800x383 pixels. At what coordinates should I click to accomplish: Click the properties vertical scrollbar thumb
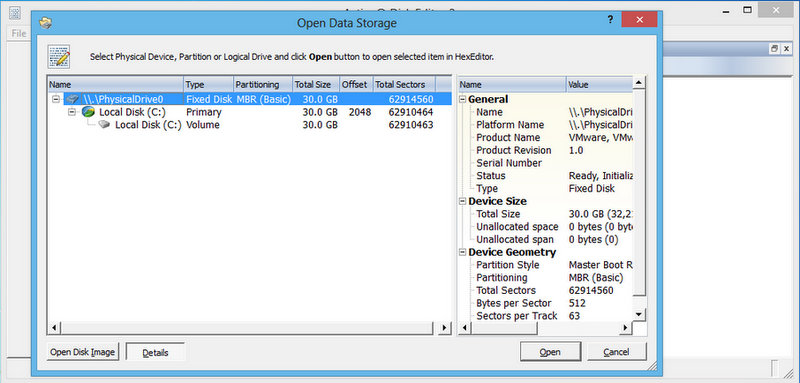[639, 193]
